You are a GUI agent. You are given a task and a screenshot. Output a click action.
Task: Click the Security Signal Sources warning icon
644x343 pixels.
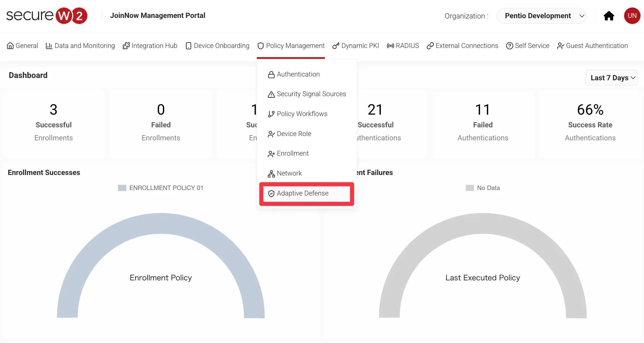[271, 94]
